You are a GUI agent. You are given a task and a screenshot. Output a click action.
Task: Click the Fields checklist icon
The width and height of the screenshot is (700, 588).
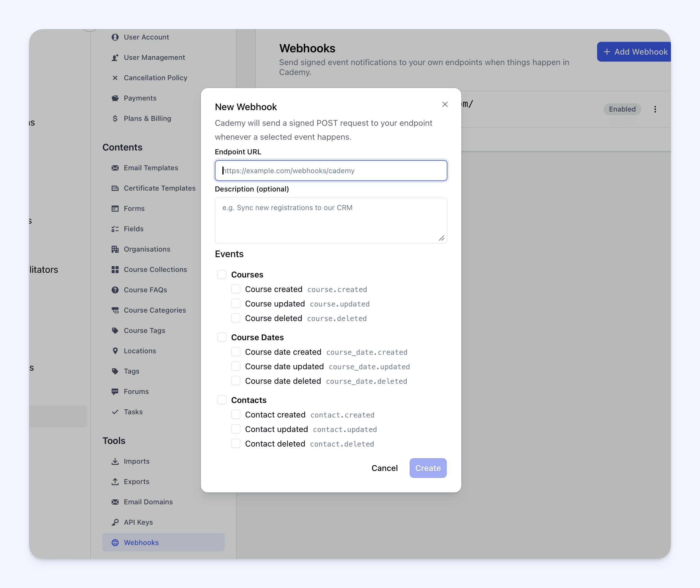[x=115, y=229]
